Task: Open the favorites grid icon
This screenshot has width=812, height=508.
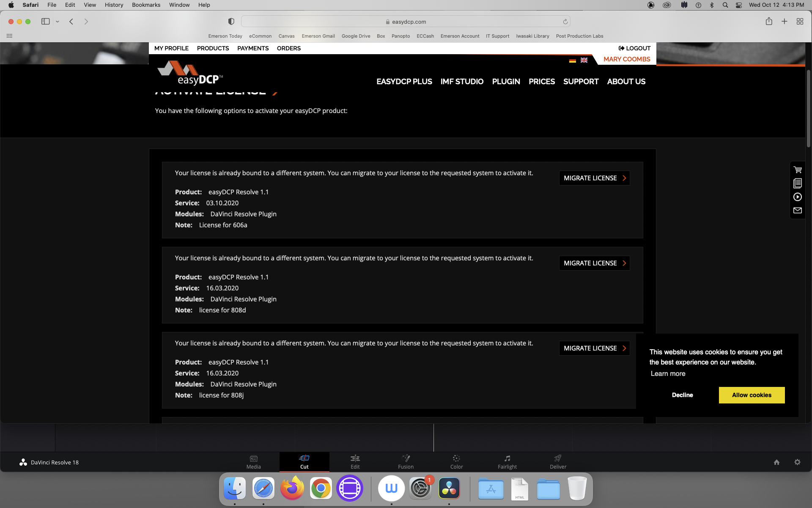Action: [x=9, y=36]
